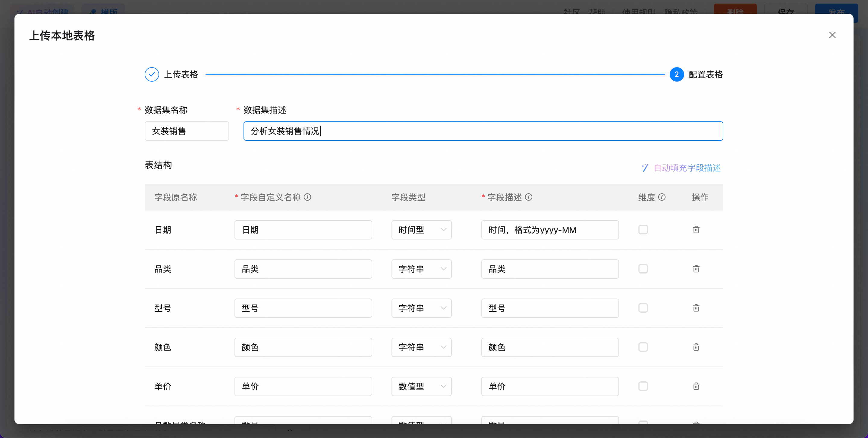
Task: Delete the 单价 field row
Action: [696, 386]
